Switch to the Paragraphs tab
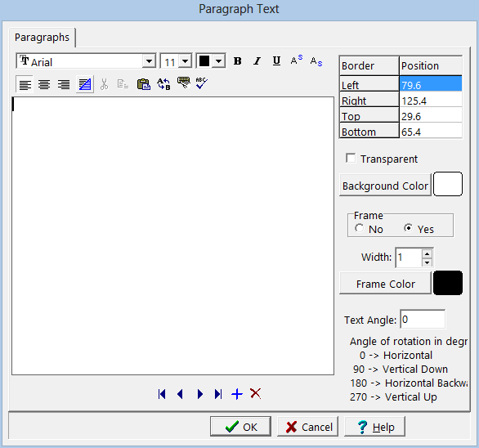This screenshot has width=479, height=448. click(42, 38)
